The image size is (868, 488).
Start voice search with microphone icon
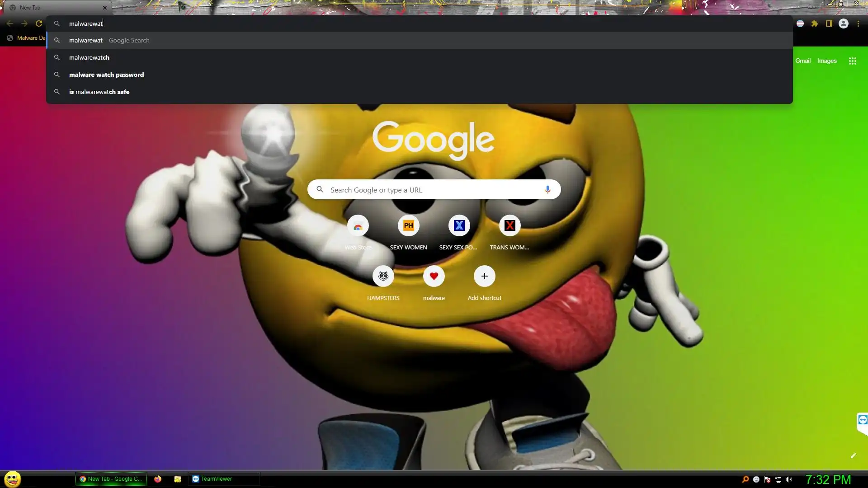point(547,190)
